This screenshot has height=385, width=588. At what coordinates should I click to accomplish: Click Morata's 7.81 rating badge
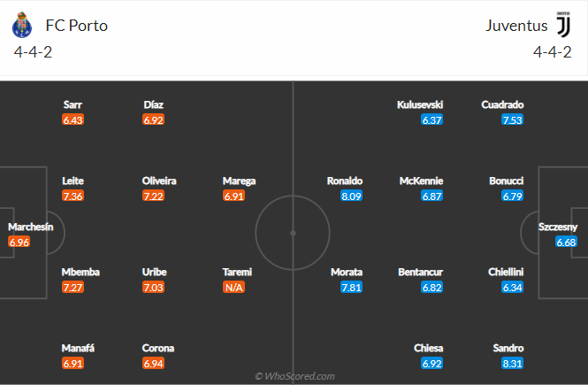pyautogui.click(x=351, y=288)
